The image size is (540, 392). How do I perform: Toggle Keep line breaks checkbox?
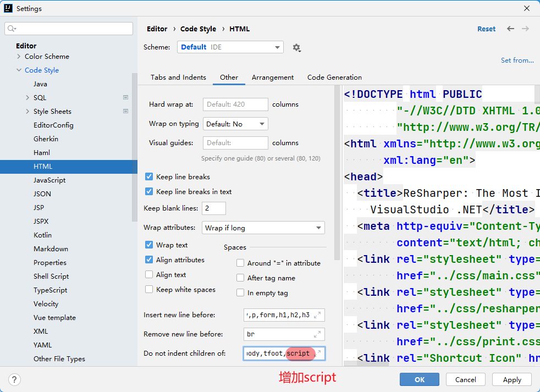[x=149, y=176]
